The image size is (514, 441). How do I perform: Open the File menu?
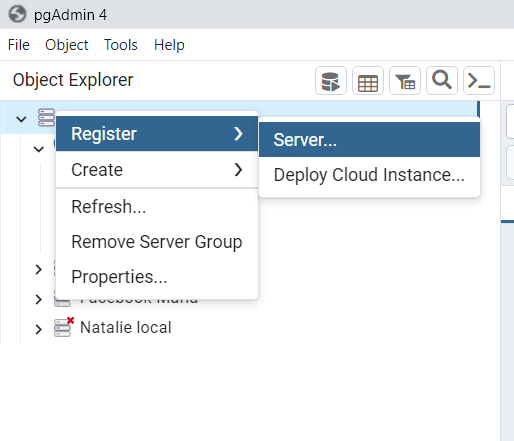[19, 45]
